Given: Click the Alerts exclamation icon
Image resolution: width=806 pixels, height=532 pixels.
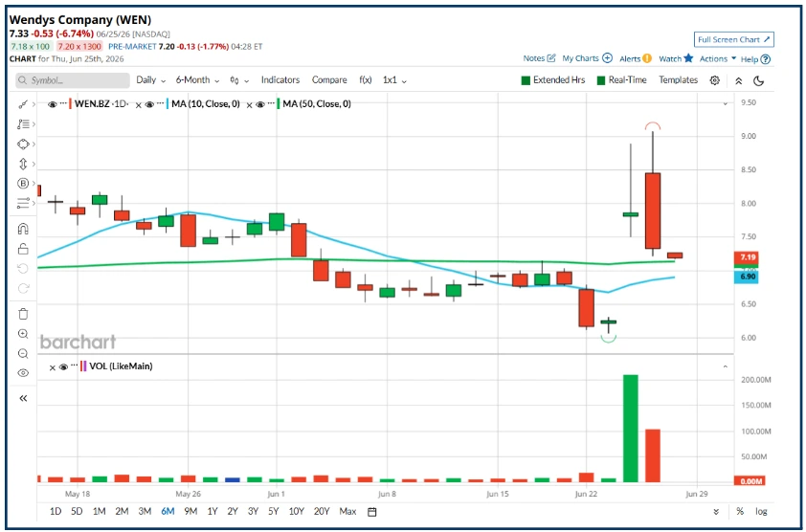Looking at the screenshot, I should tap(647, 58).
